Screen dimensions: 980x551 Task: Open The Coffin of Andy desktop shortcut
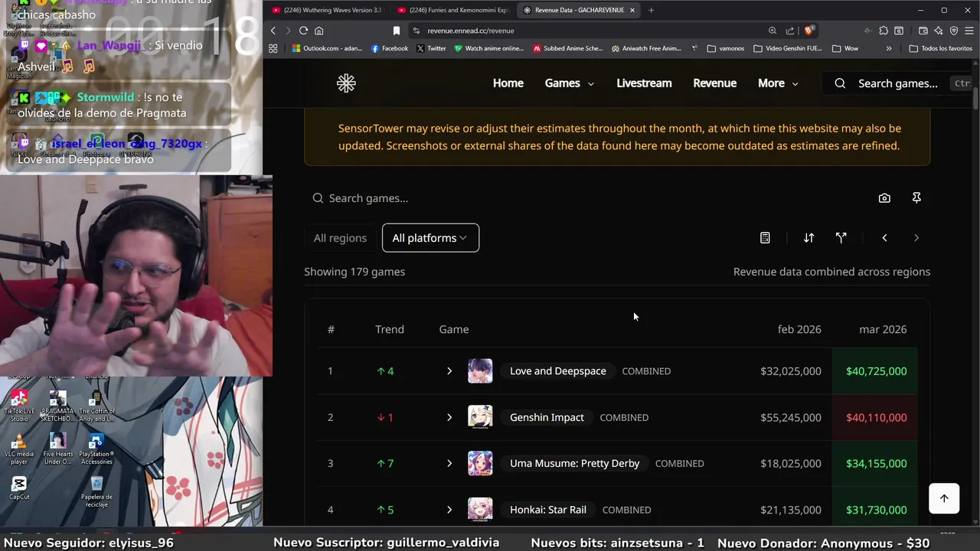click(x=96, y=405)
